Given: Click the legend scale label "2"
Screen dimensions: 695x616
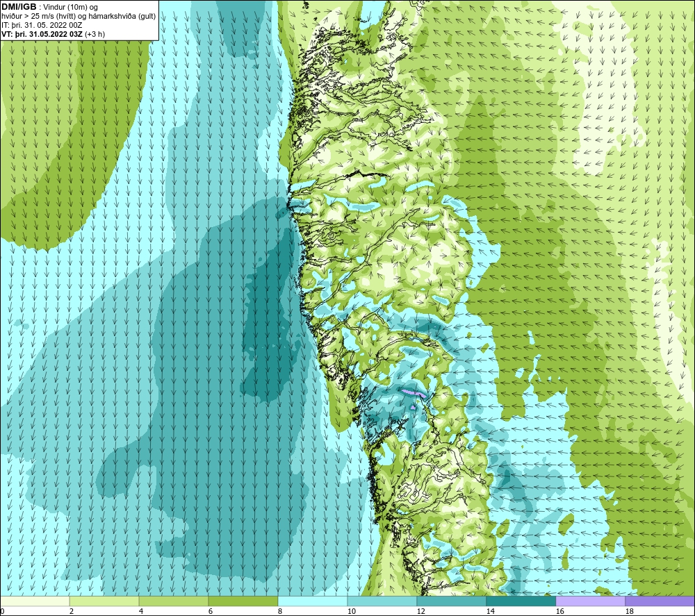Looking at the screenshot, I should tap(72, 612).
